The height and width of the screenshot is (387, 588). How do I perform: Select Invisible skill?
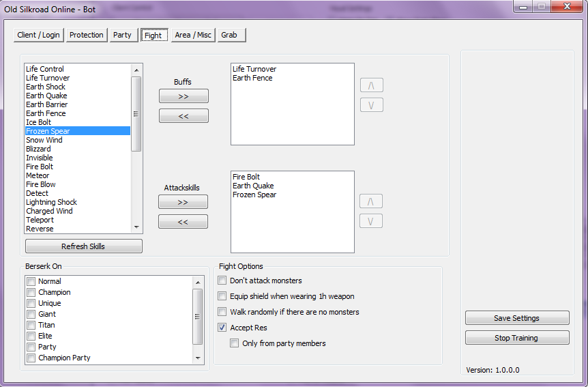click(x=78, y=158)
